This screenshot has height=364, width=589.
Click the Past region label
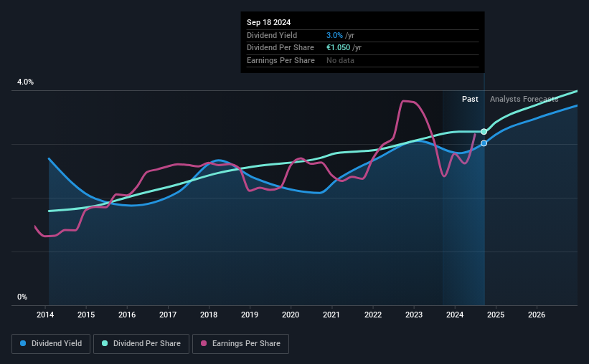click(470, 99)
